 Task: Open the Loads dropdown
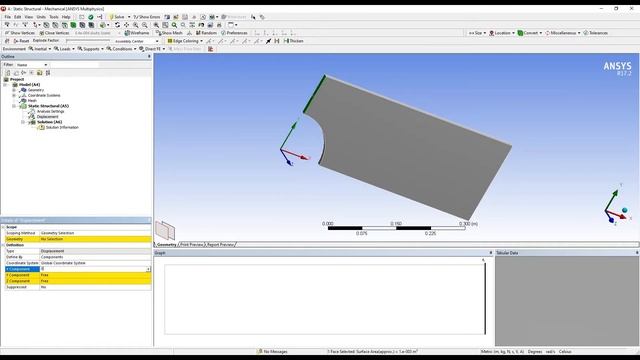point(64,49)
